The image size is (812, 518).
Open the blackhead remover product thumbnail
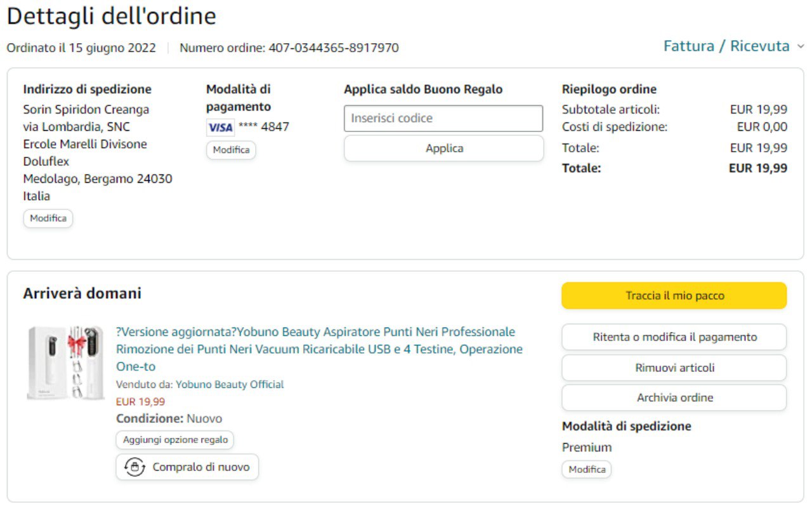[65, 362]
